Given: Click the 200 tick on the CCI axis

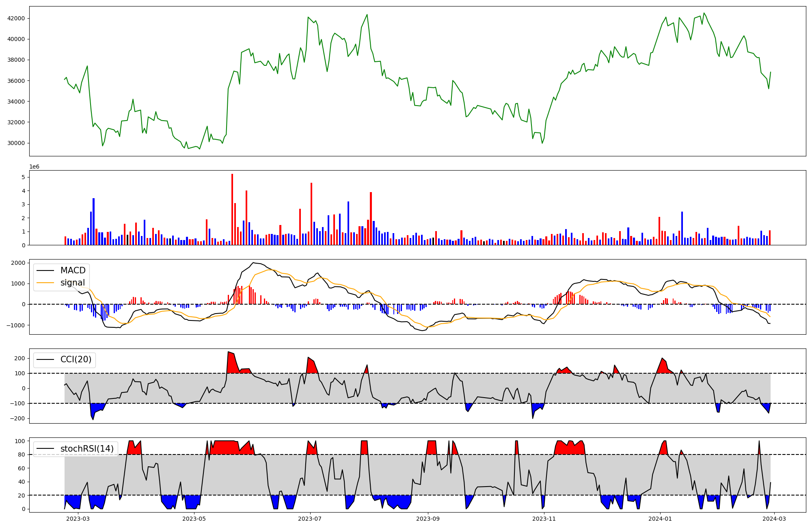Looking at the screenshot, I should pyautogui.click(x=20, y=358).
